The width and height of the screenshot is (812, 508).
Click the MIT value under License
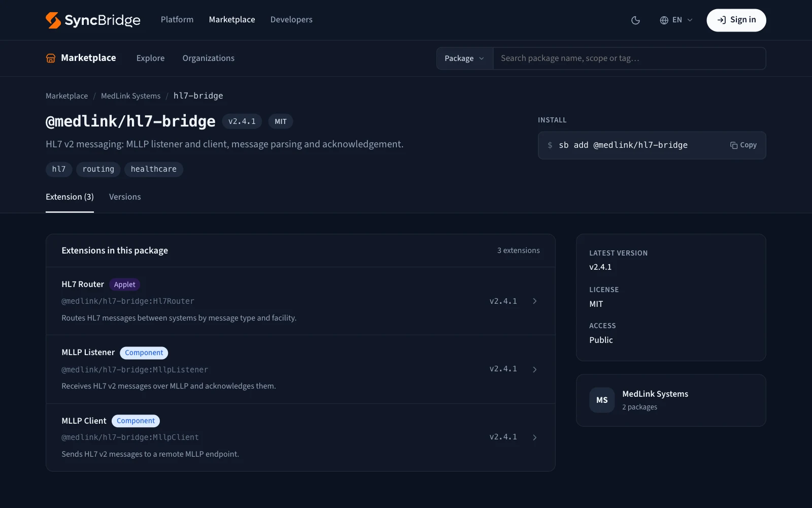[596, 304]
